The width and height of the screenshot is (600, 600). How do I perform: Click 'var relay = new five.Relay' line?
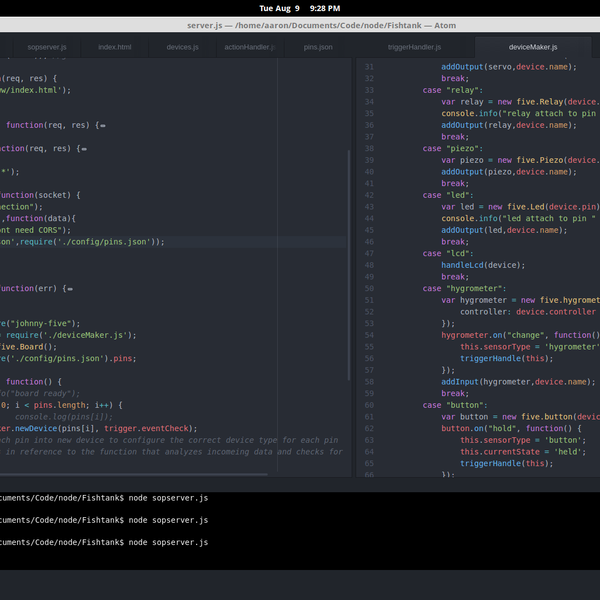(x=520, y=102)
